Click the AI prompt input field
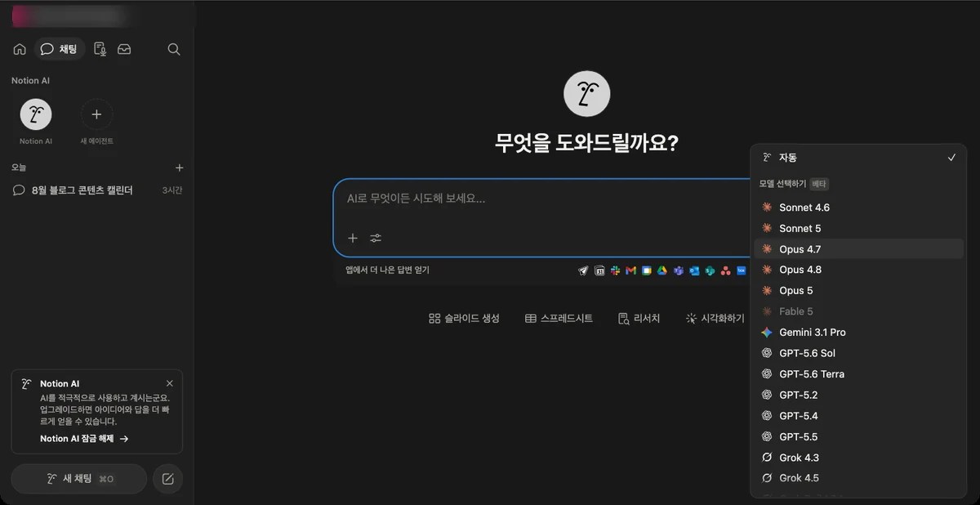Viewport: 980px width, 505px height. (541, 199)
